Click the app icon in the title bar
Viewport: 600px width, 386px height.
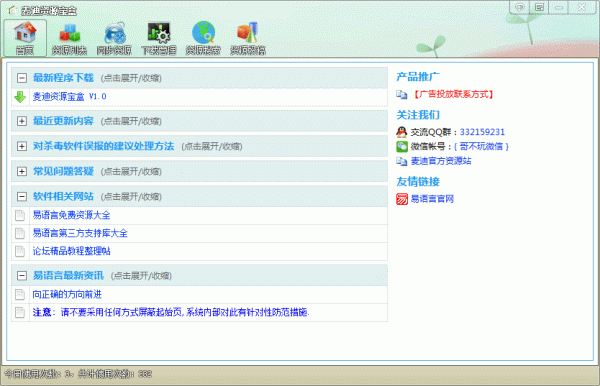click(13, 10)
